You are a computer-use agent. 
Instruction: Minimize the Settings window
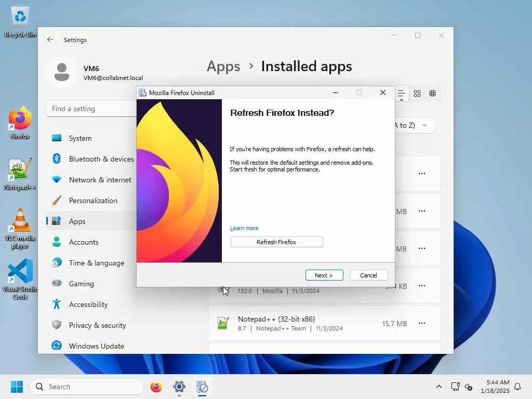394,35
